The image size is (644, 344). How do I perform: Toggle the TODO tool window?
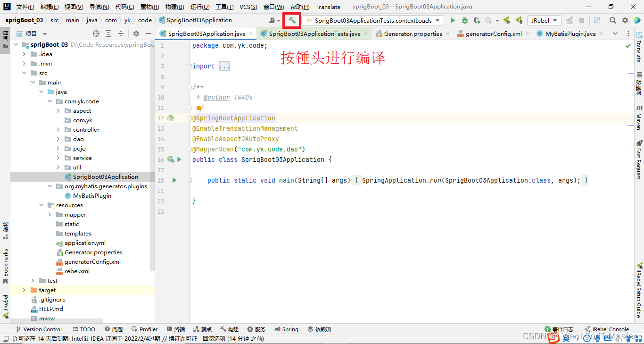pyautogui.click(x=84, y=329)
